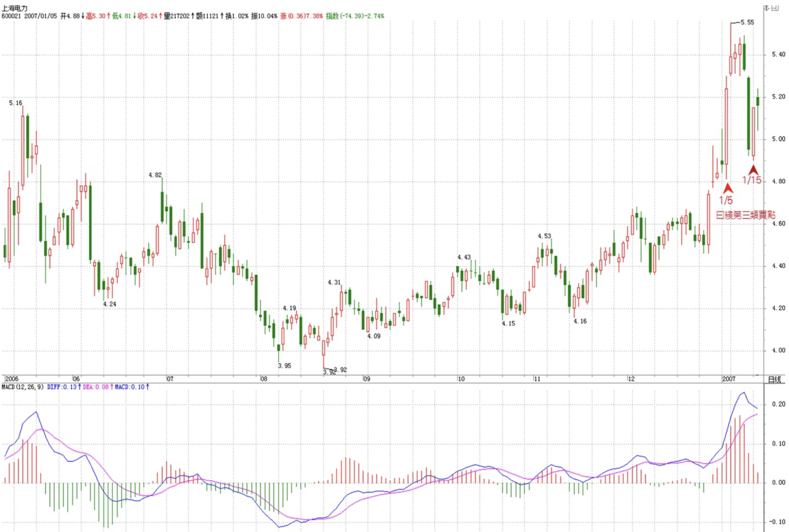Click the 日线第三類買點 annotation text

pos(745,215)
